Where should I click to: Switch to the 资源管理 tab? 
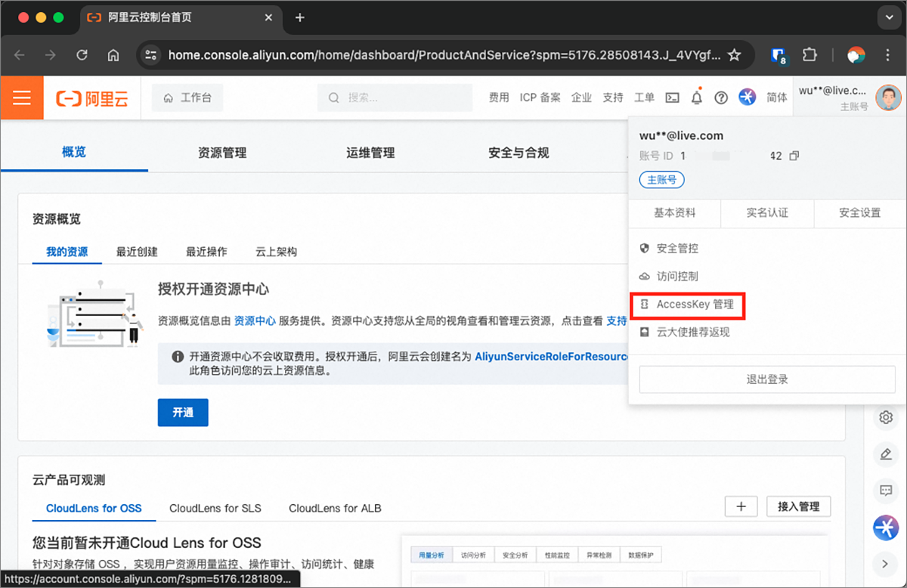[x=222, y=153]
